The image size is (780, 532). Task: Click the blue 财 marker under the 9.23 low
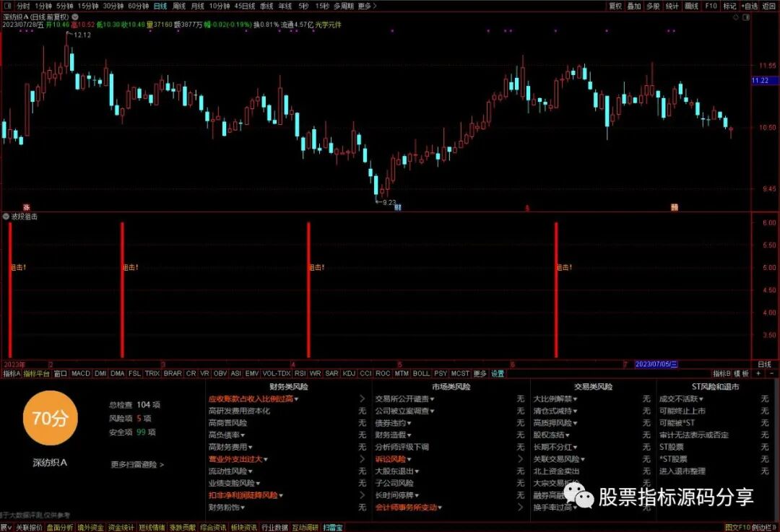[x=397, y=207]
